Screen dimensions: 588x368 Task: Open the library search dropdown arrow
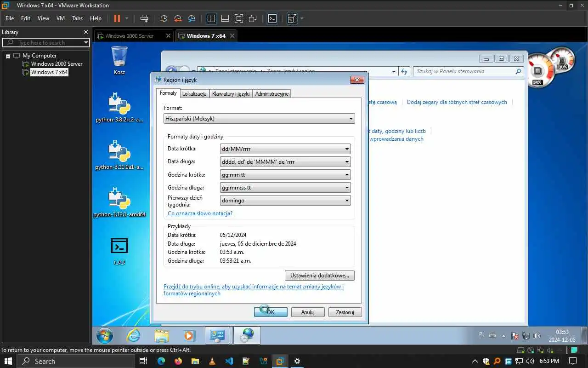click(x=86, y=42)
